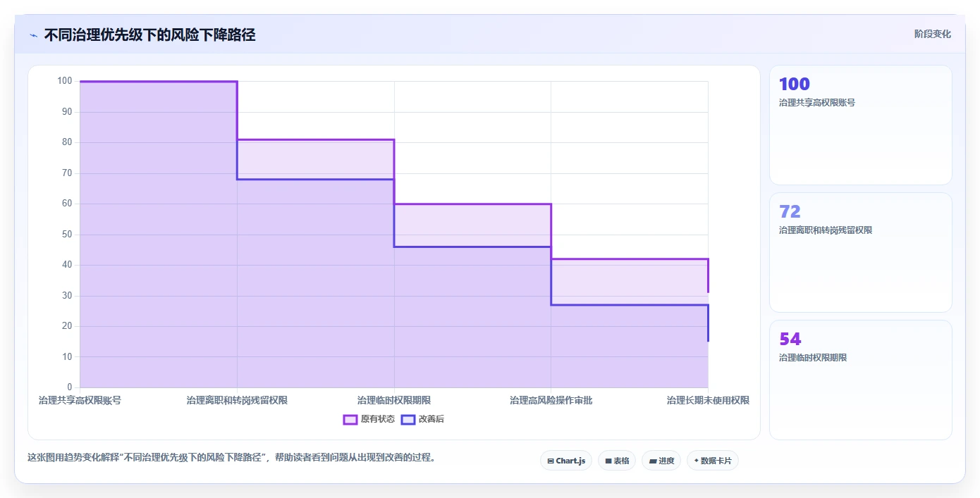Click the icon inside the 进度 tag

click(x=653, y=461)
